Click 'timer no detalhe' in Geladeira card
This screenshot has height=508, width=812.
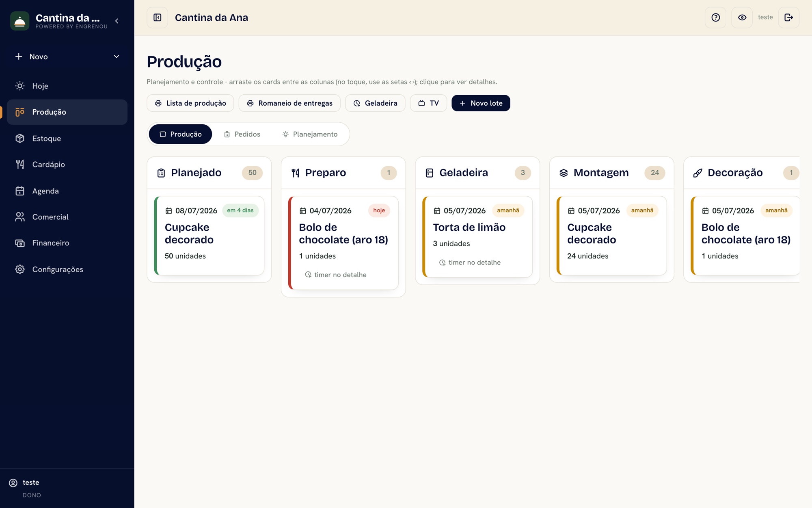coord(470,263)
